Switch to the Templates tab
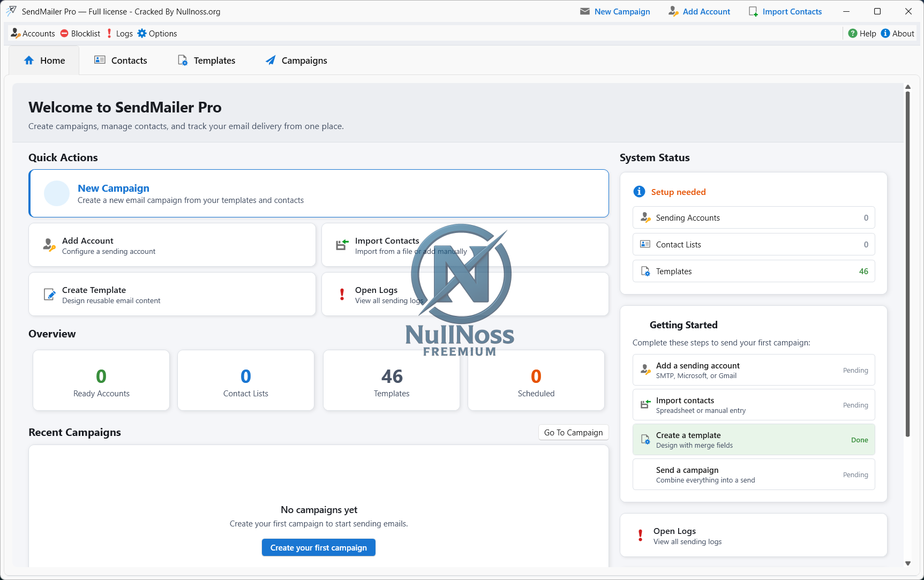Screen dimensions: 924x580 coord(206,61)
